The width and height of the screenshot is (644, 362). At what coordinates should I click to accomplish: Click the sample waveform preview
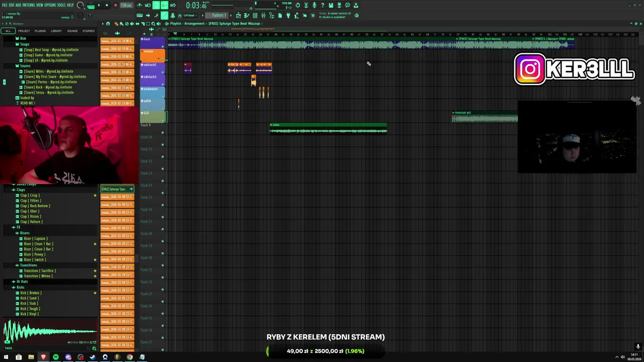click(x=49, y=331)
